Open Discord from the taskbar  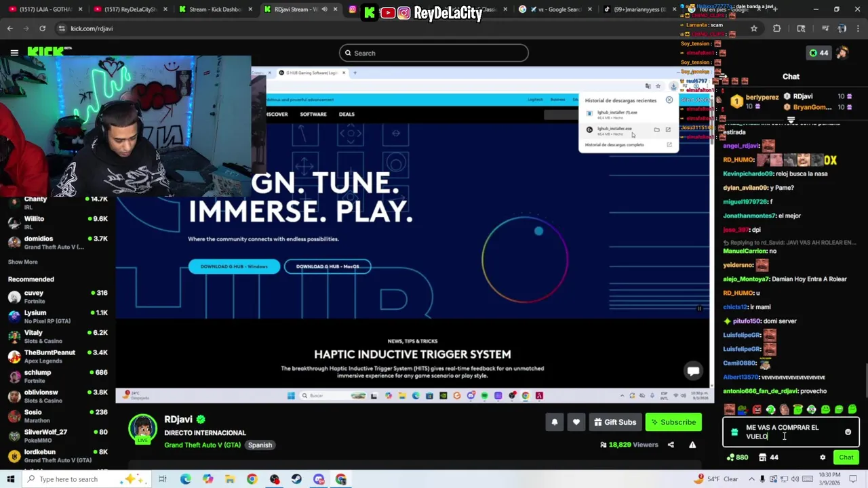tap(319, 479)
